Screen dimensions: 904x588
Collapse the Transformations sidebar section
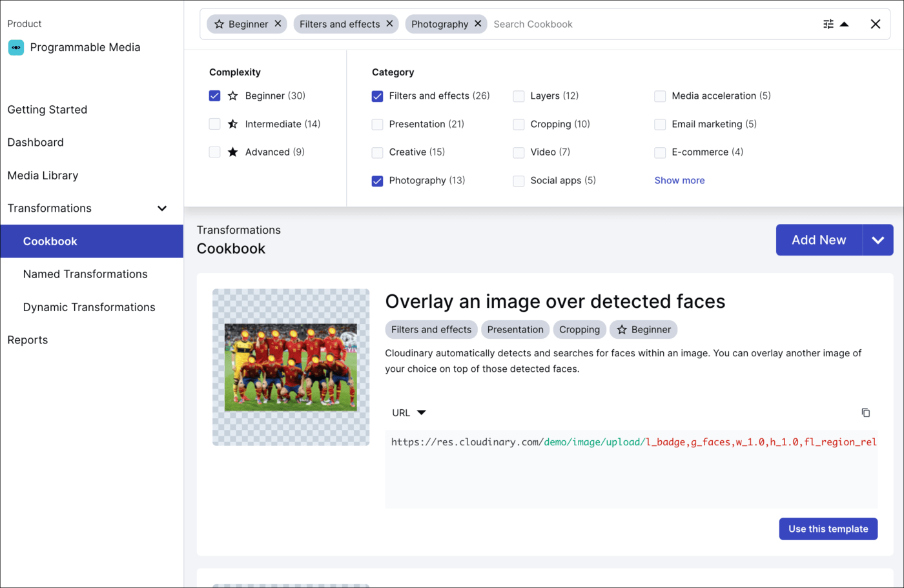(162, 208)
